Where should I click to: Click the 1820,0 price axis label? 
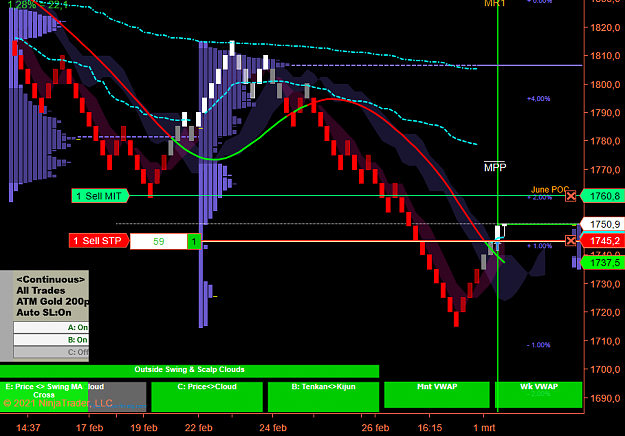(605, 27)
